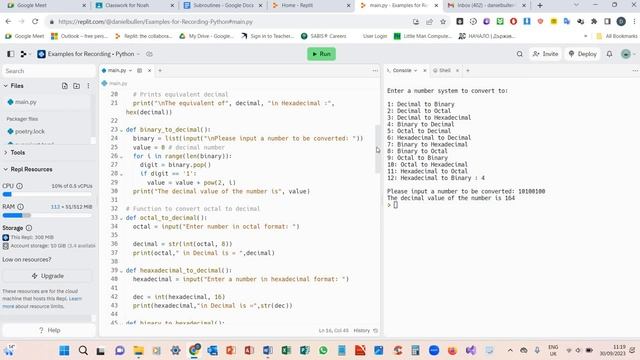Click the console input prompt cursor
The image size is (640, 360).
pyautogui.click(x=395, y=205)
